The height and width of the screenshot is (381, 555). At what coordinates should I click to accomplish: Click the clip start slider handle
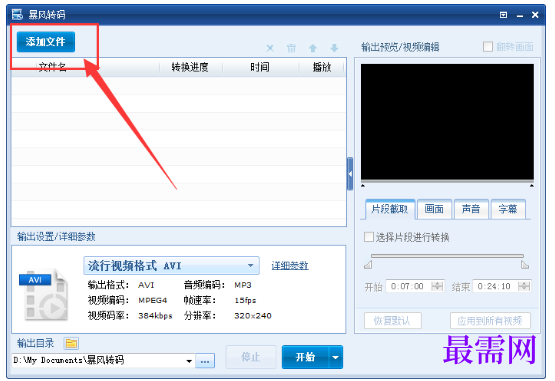click(x=368, y=265)
